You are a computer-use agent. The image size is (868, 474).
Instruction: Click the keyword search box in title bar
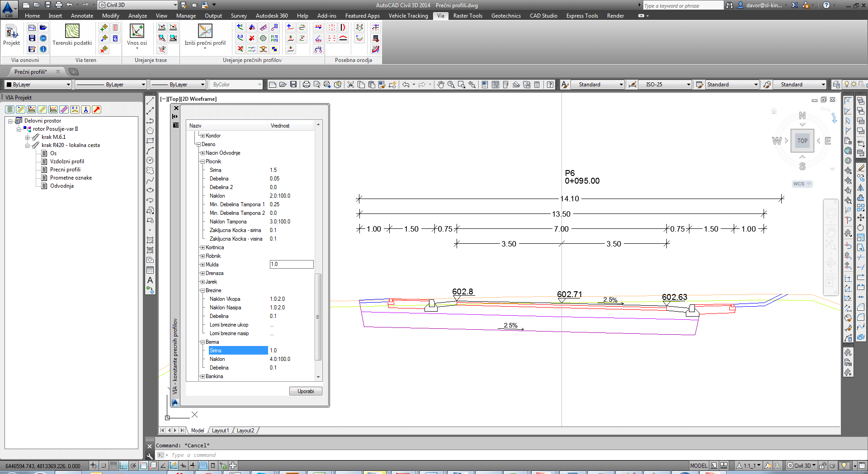click(x=683, y=5)
